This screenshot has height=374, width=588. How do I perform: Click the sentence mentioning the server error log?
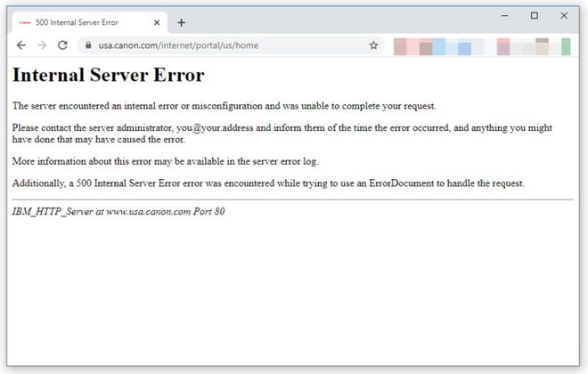pos(165,161)
